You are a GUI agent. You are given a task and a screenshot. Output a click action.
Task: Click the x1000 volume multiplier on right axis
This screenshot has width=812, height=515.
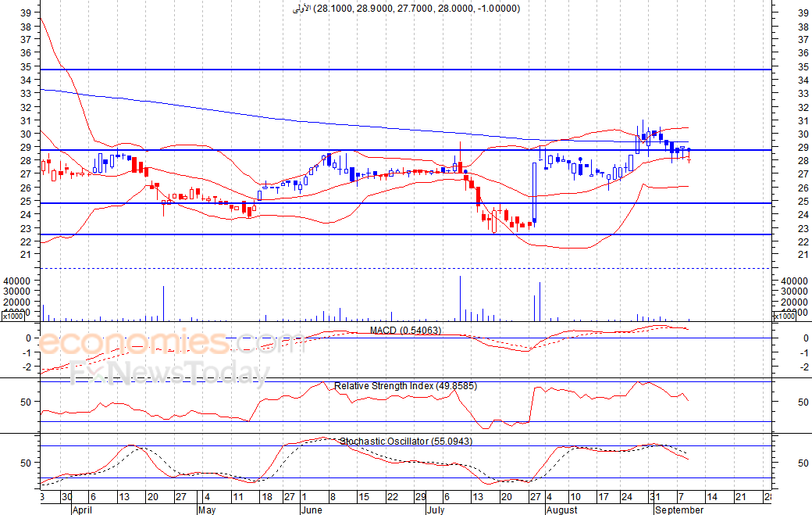point(784,316)
